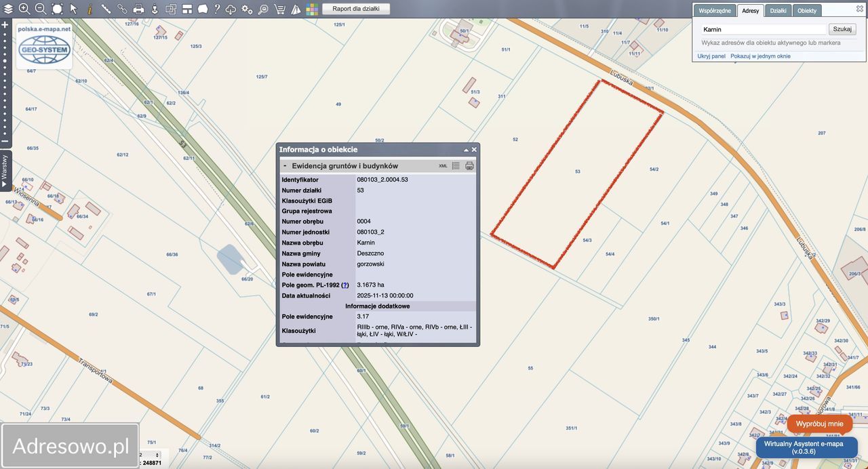
Task: Select the distance measurement ruler tool
Action: 106,9
